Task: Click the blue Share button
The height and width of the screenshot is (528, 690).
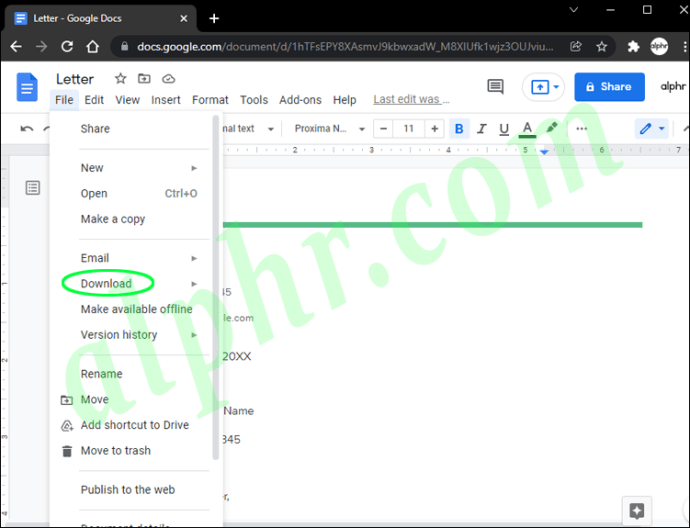Action: (609, 87)
